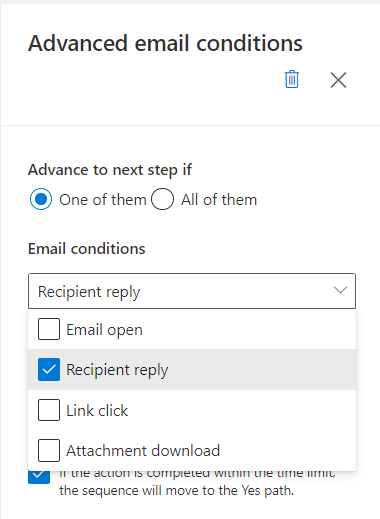Image resolution: width=380 pixels, height=519 pixels.
Task: Check the Email open checkbox
Action: coord(49,329)
